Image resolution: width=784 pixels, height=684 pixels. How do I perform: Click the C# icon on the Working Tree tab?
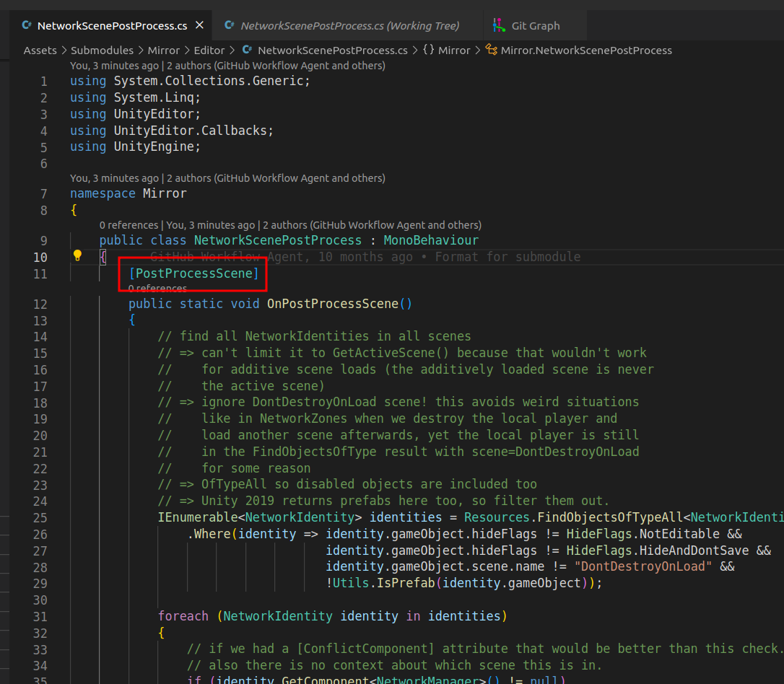(228, 25)
